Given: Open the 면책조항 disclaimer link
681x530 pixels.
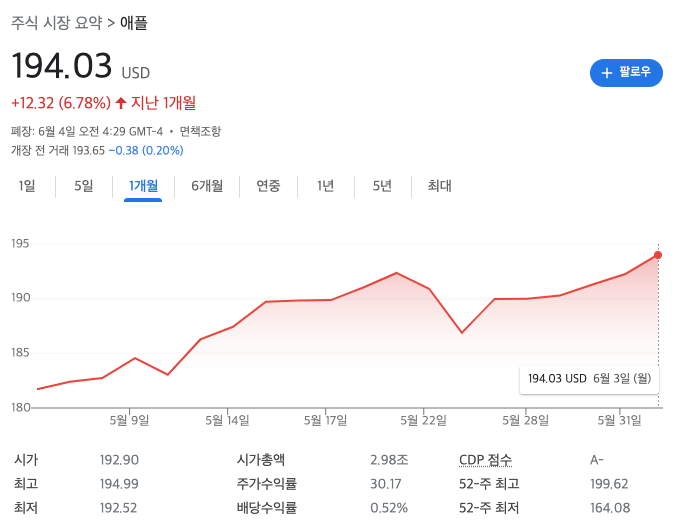Looking at the screenshot, I should pyautogui.click(x=200, y=131).
